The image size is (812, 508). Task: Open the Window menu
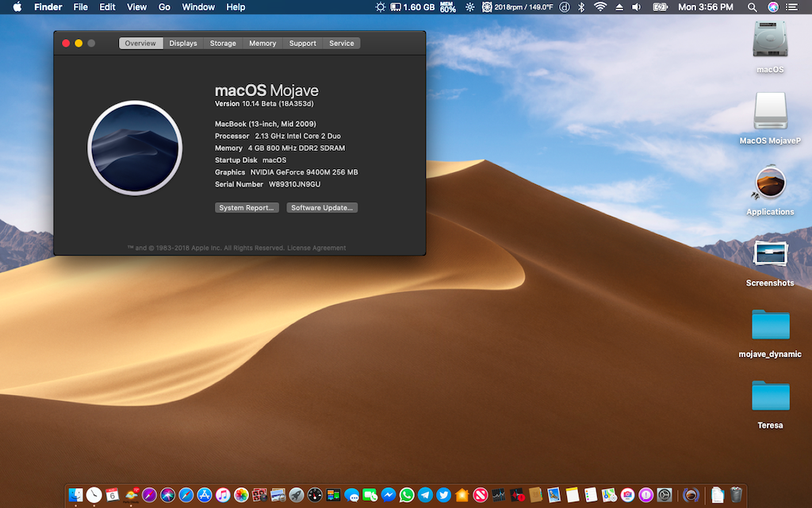pos(198,6)
